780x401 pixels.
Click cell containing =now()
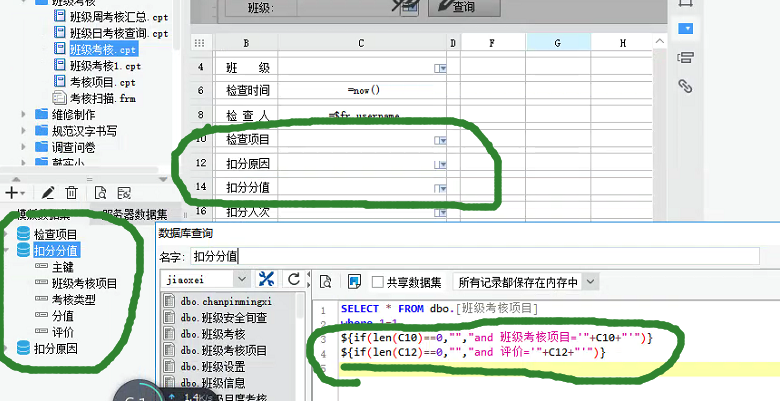point(362,90)
